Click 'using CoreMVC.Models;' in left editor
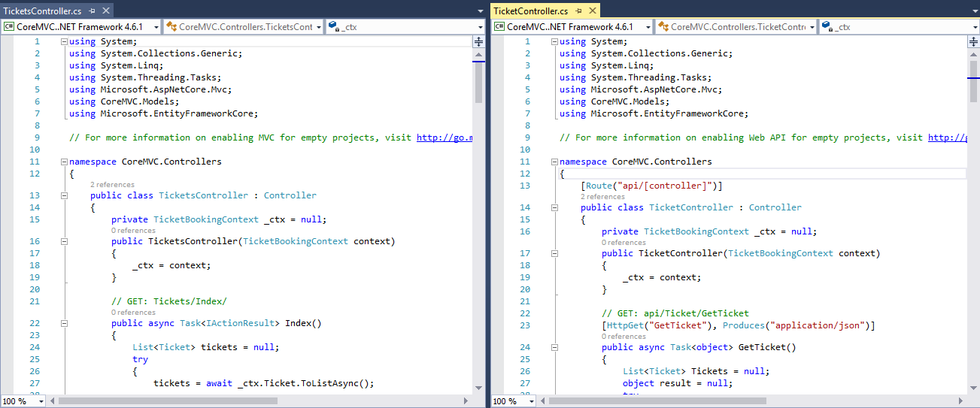 [x=124, y=101]
